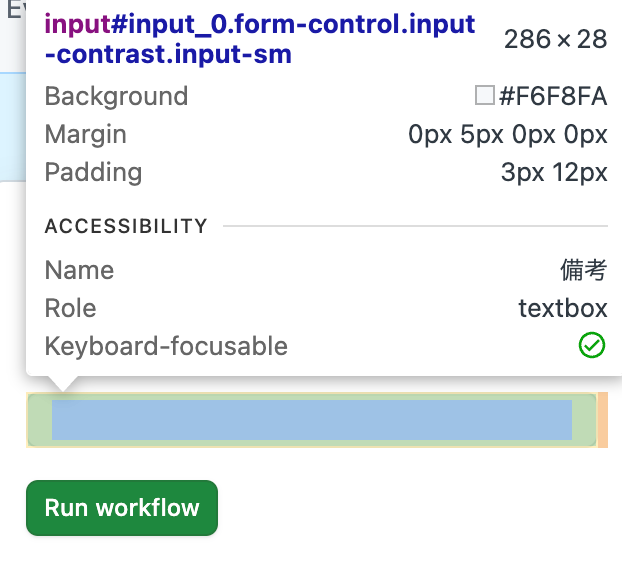Click the Keyboard-focusable label text
This screenshot has height=566, width=622.
click(x=166, y=346)
